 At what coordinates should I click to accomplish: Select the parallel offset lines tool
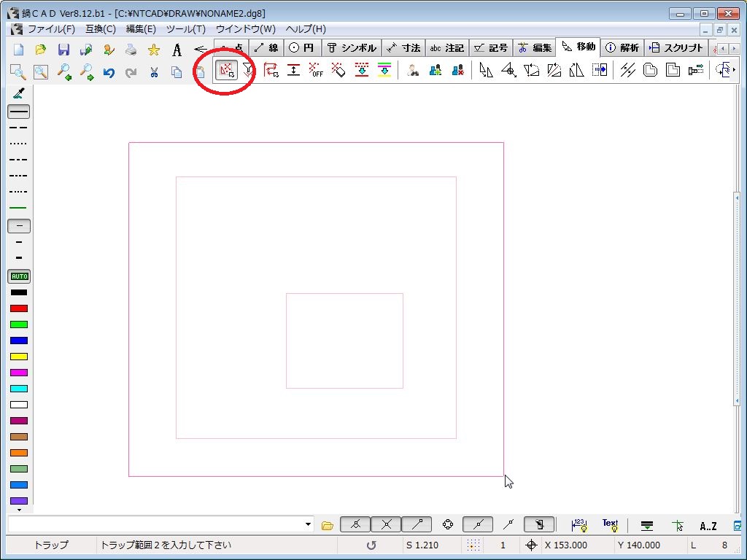point(627,71)
